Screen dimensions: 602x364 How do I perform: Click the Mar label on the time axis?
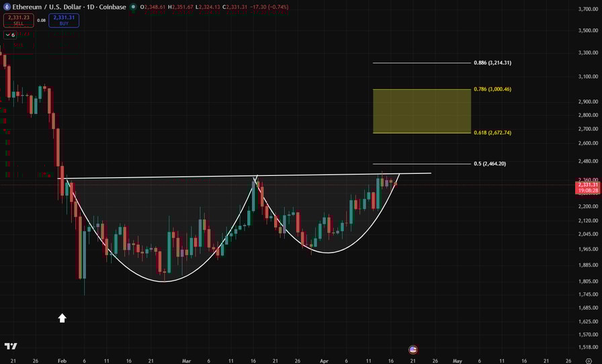coord(186,361)
